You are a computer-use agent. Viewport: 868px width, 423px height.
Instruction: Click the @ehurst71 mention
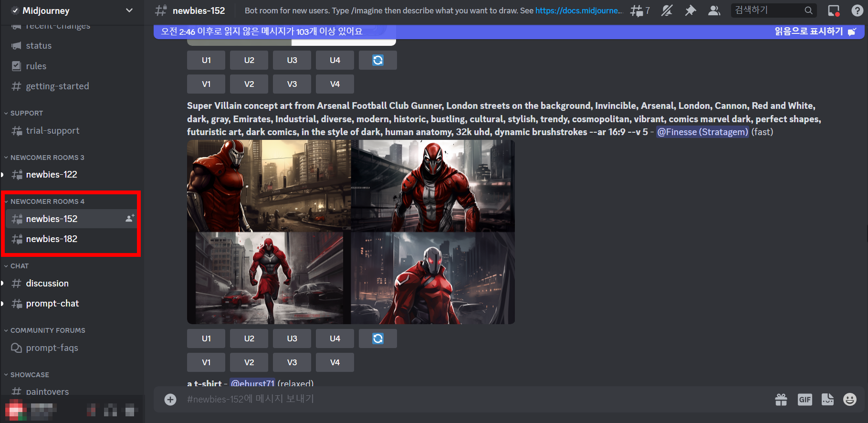click(x=252, y=383)
